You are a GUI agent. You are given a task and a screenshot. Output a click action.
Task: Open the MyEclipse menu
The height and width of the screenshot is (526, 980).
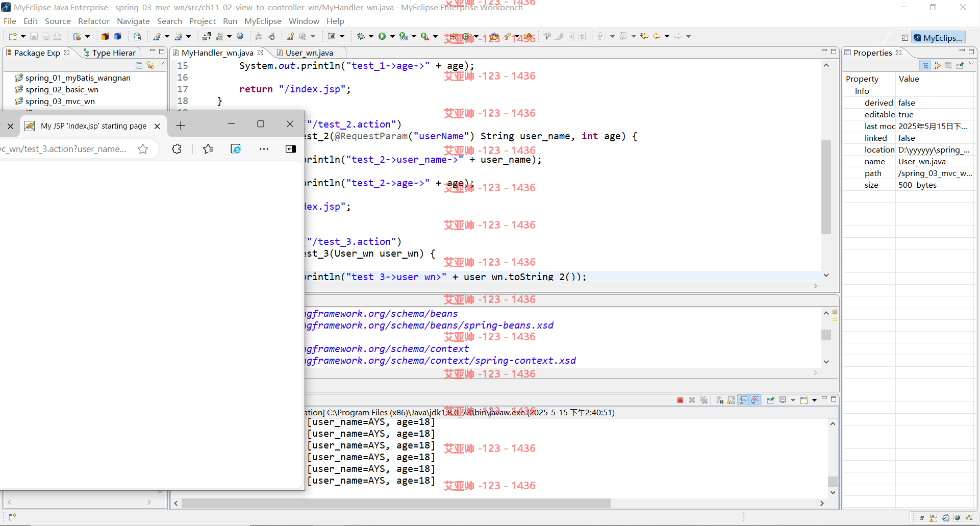263,21
